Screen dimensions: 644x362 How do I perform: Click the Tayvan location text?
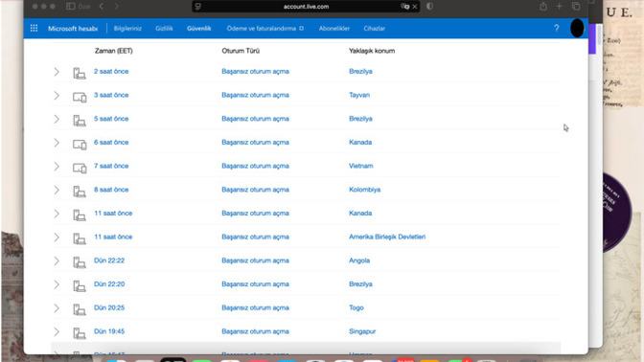(359, 95)
